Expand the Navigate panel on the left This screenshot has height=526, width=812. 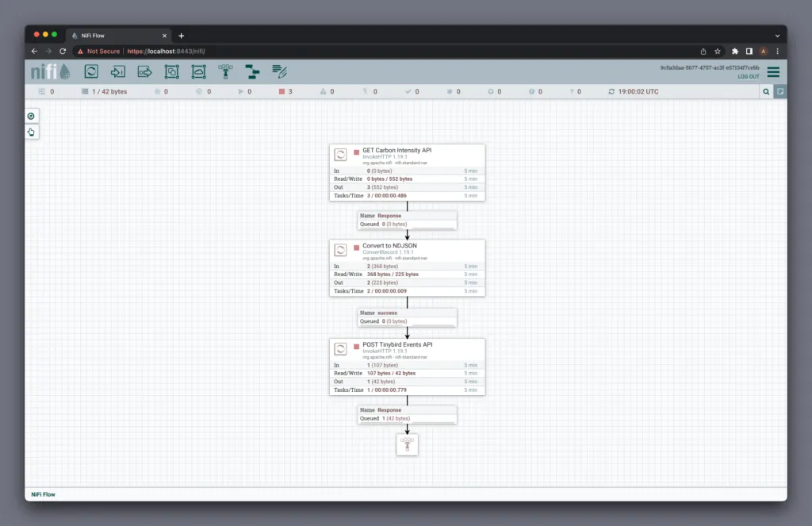(31, 117)
